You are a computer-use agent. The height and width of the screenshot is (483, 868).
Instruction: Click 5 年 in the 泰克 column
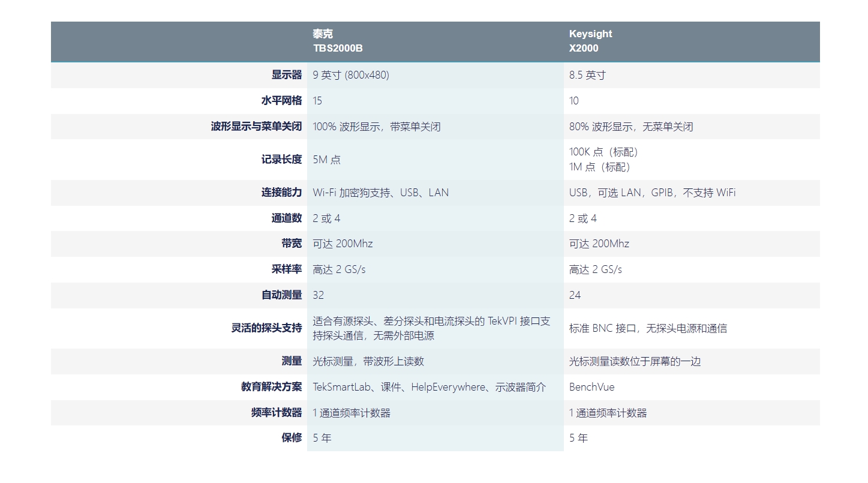[322, 438]
